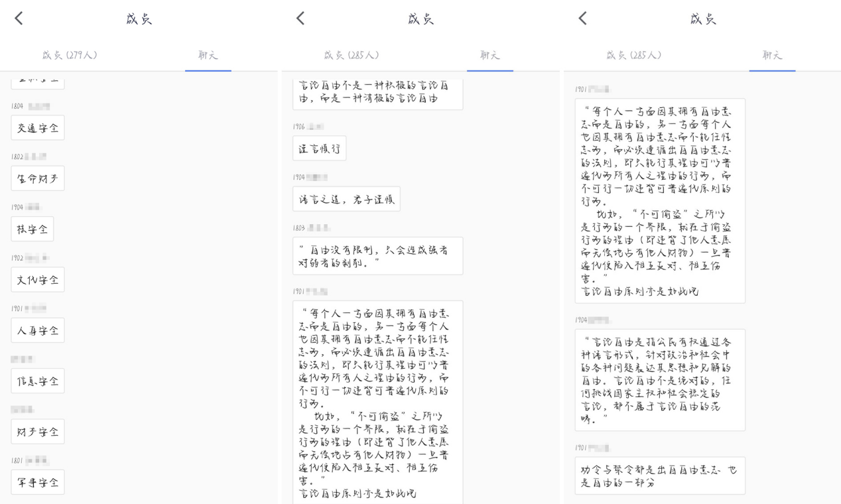Click the message starting with 自由没有限制
This screenshot has height=504, width=841.
click(x=377, y=256)
